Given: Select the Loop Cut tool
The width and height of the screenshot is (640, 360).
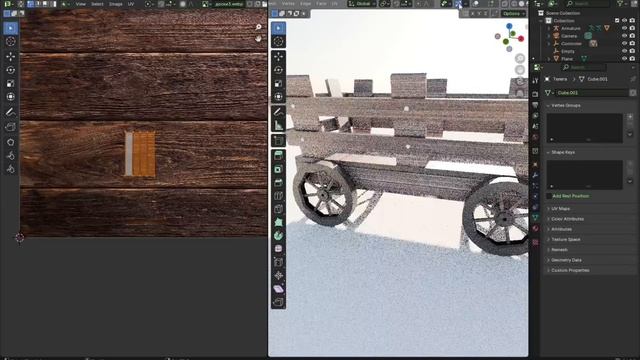Looking at the screenshot, I should point(278,196).
